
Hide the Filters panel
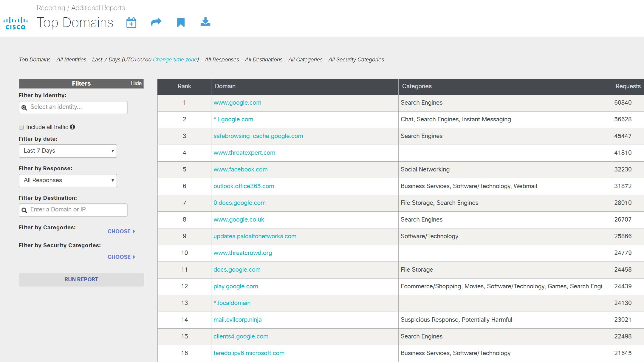click(136, 83)
